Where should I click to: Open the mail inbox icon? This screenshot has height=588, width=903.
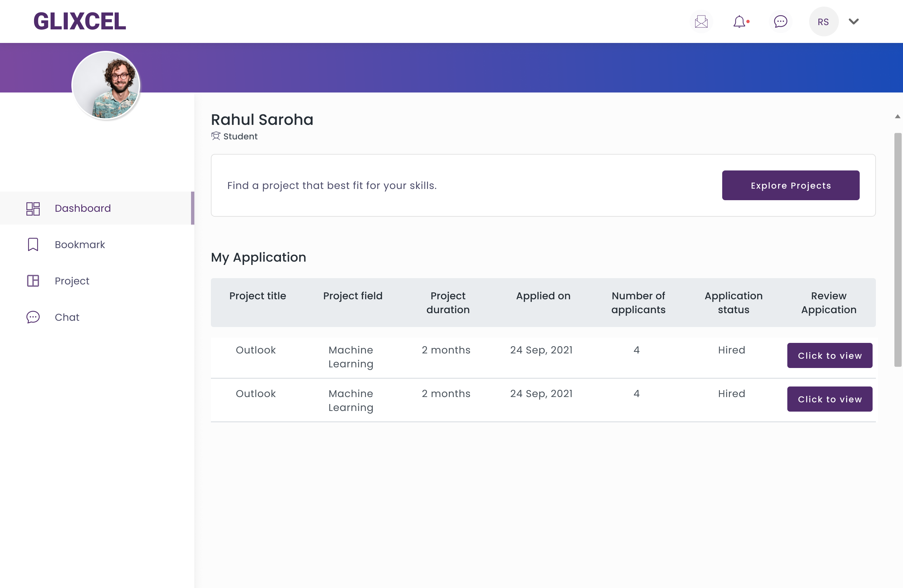(701, 21)
